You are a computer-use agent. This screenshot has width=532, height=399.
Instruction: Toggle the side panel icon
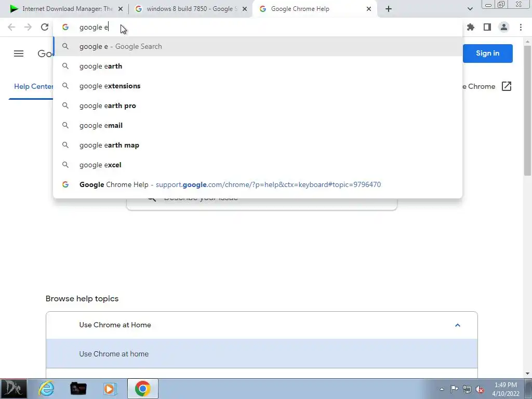[x=487, y=27]
